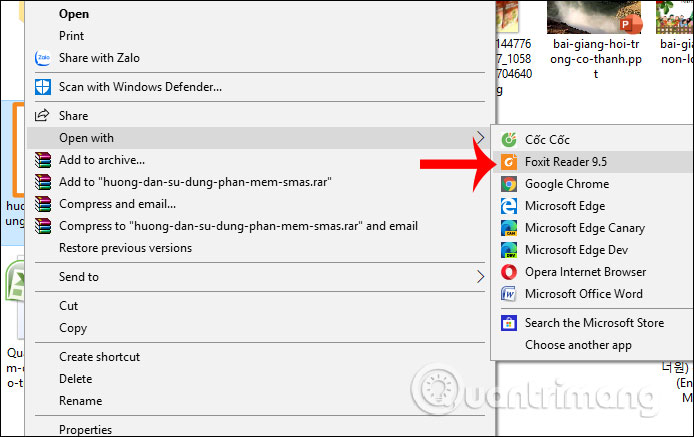694x437 pixels.
Task: Click the Microsoft Store bag icon
Action: pyautogui.click(x=509, y=323)
